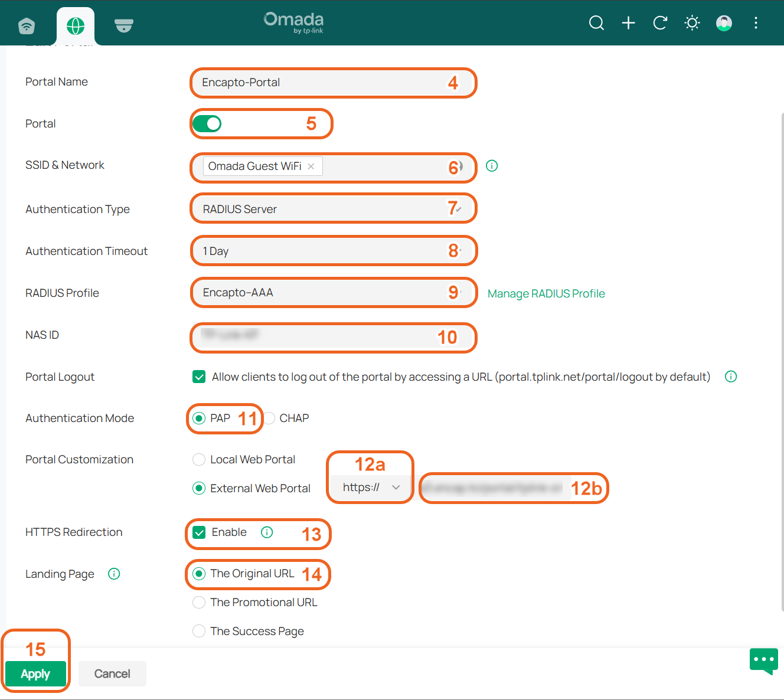Open the Authentication Timeout dropdown
Image resolution: width=784 pixels, height=700 pixels.
334,251
